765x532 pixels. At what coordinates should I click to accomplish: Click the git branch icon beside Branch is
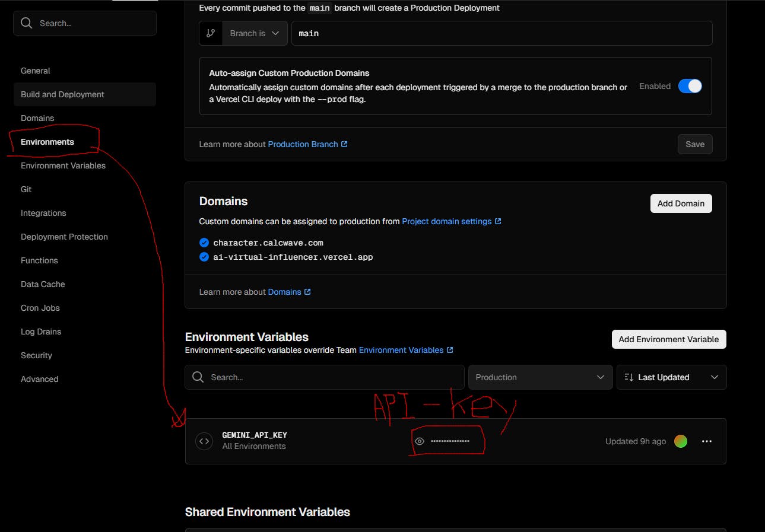(x=211, y=33)
